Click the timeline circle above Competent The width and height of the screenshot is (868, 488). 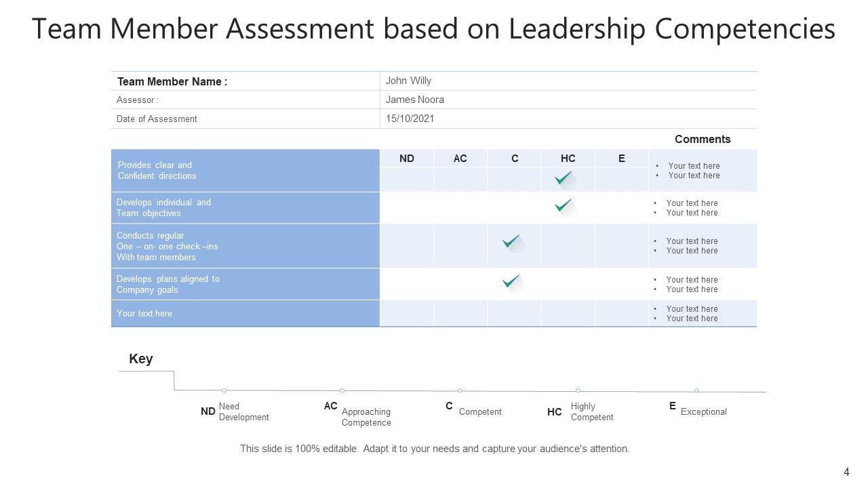[460, 390]
